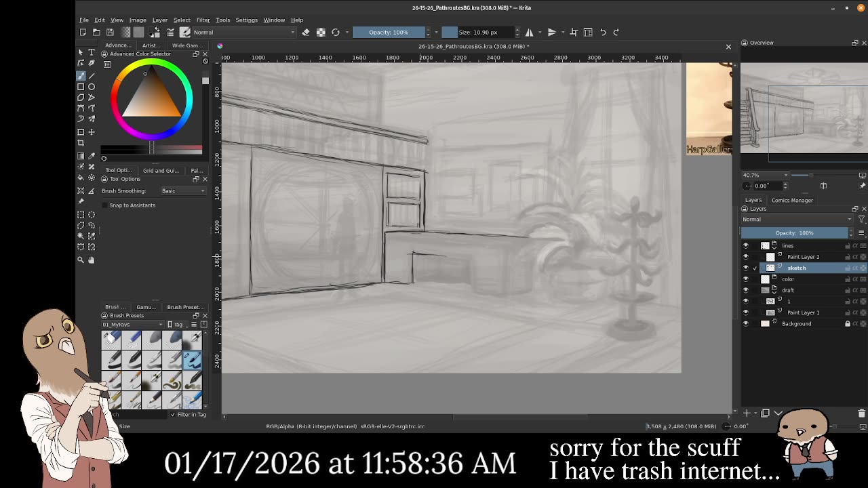Delete the selected layer with trash icon
The image size is (868, 488).
click(x=861, y=413)
